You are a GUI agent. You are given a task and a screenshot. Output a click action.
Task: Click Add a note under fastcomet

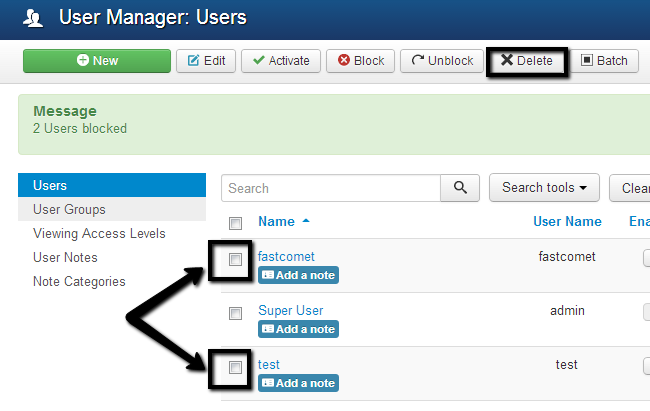[298, 275]
